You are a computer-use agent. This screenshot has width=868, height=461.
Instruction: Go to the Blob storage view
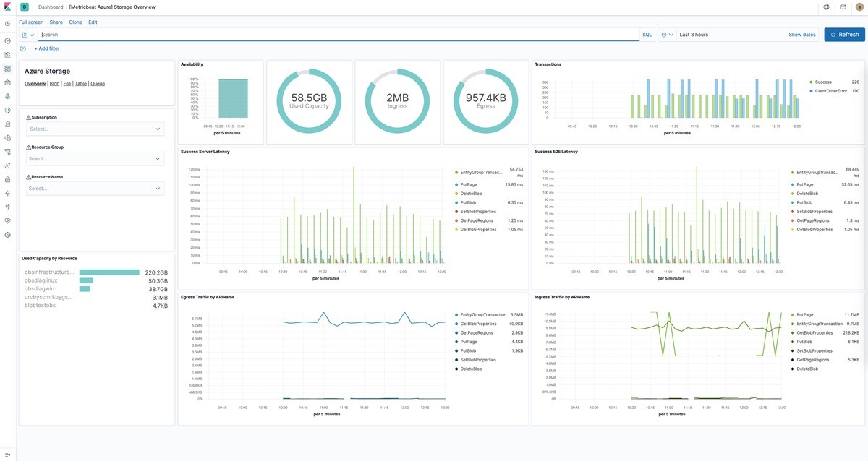coord(54,84)
